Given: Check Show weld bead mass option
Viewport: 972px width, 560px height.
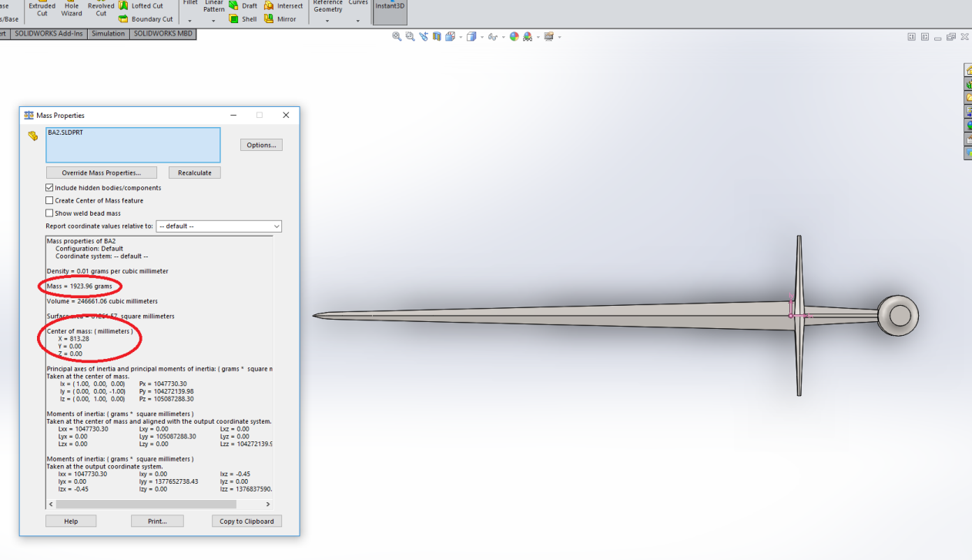Looking at the screenshot, I should (x=50, y=213).
